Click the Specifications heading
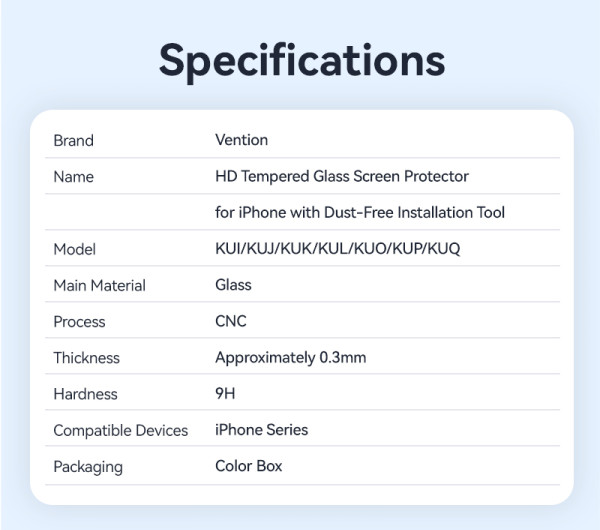600x530 pixels. [x=301, y=60]
